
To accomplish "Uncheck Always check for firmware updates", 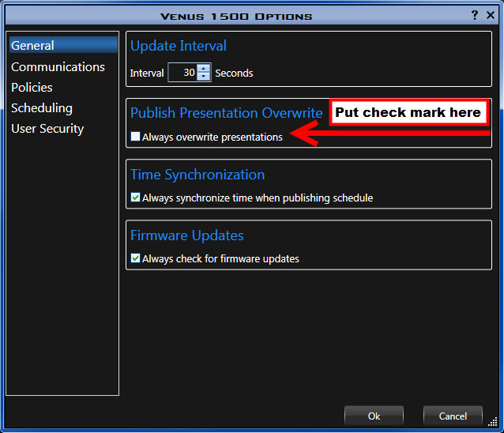I will point(135,258).
